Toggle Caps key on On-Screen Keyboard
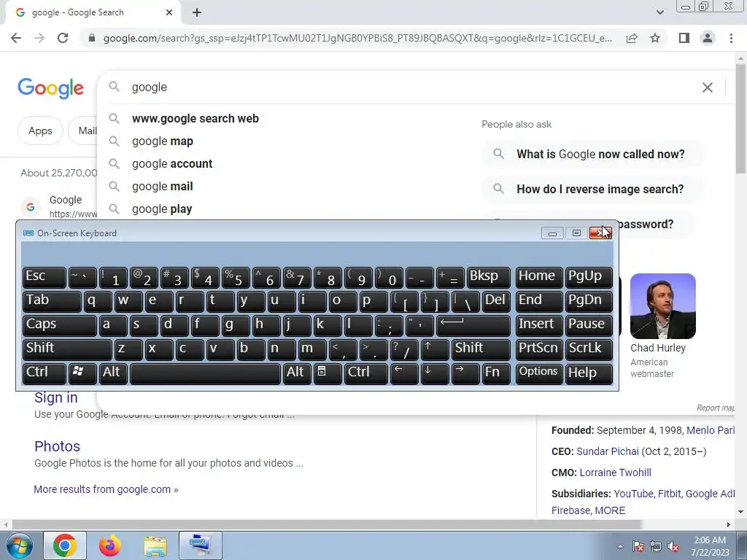This screenshot has width=747, height=560. tap(60, 325)
